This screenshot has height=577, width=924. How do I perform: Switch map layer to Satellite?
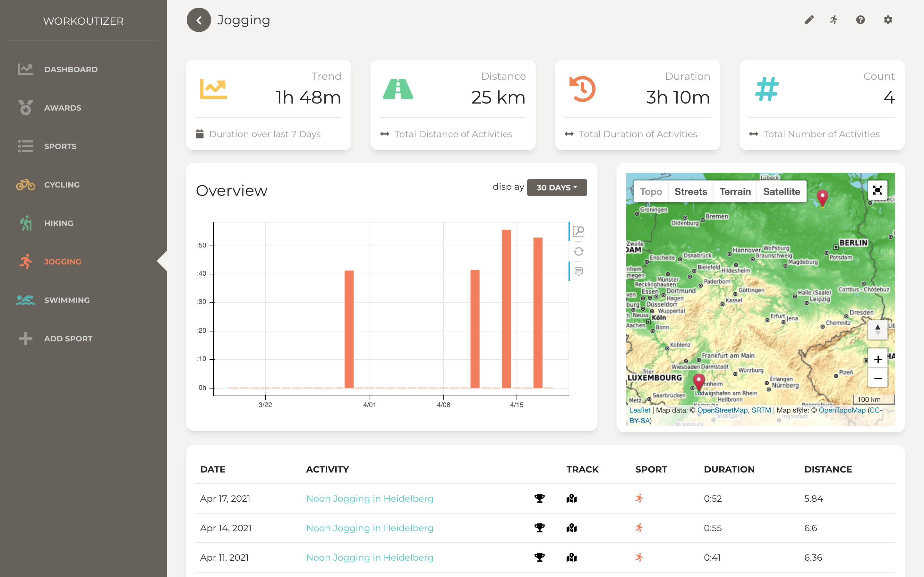pos(781,192)
